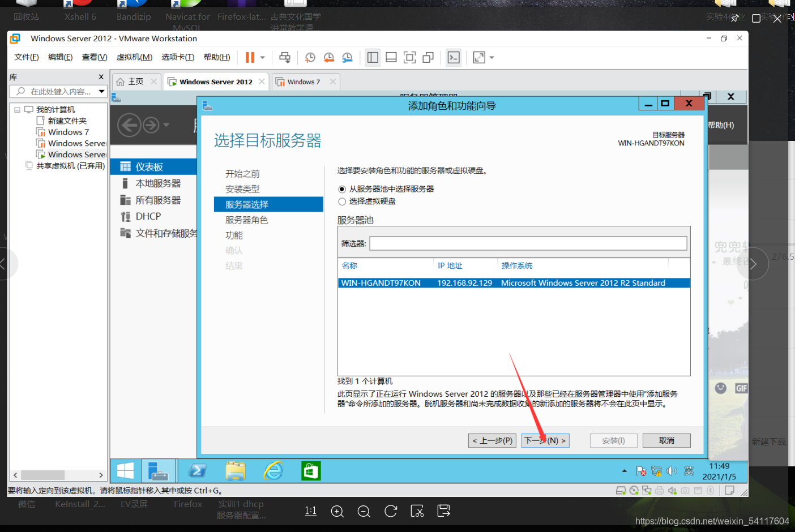This screenshot has height=532, width=795.
Task: Open the snapshot manager icon
Action: tap(347, 57)
